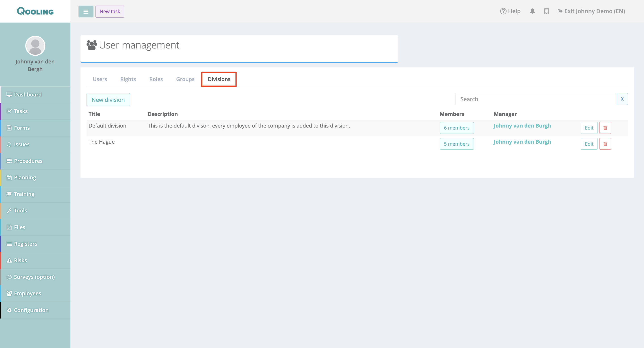Delete The Hague division with trash icon
The width and height of the screenshot is (644, 348).
click(605, 144)
